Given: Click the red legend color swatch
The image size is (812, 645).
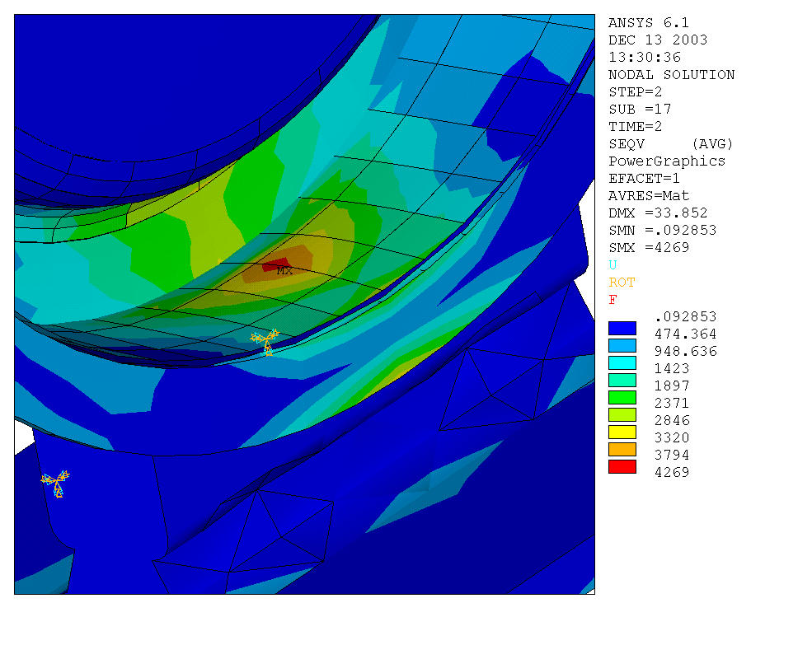Looking at the screenshot, I should click(622, 466).
